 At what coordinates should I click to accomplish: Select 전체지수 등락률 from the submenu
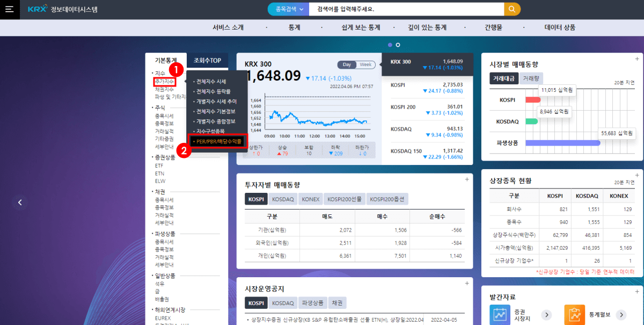[213, 91]
